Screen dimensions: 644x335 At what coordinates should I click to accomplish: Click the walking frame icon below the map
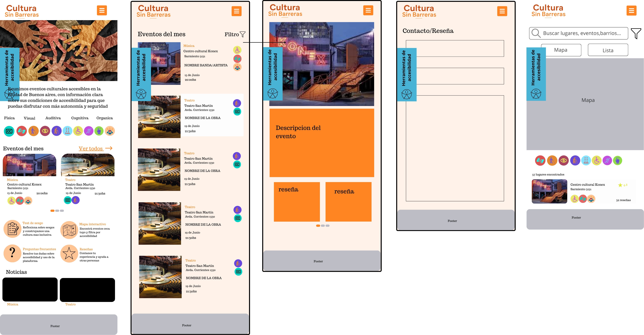click(x=575, y=160)
